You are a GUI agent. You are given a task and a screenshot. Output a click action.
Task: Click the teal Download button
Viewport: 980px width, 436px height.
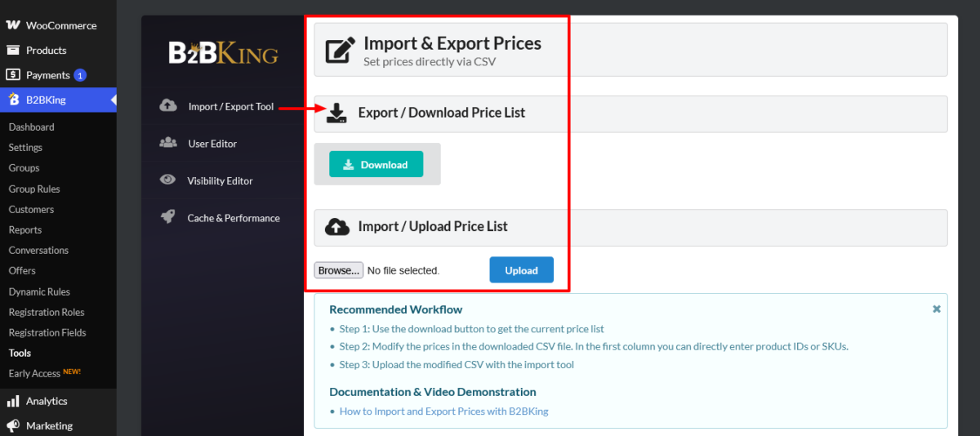tap(376, 164)
